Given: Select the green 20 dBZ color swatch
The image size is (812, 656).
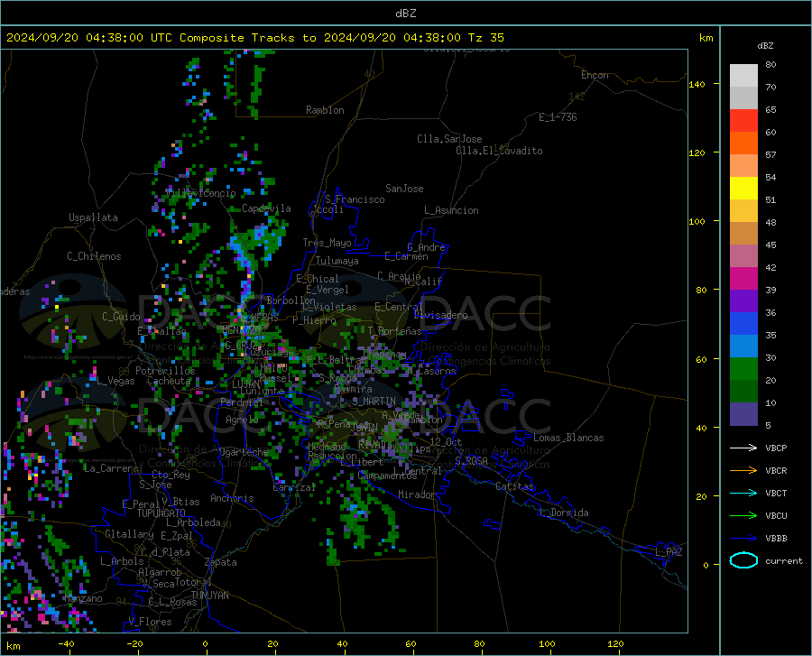Looking at the screenshot, I should [x=743, y=369].
